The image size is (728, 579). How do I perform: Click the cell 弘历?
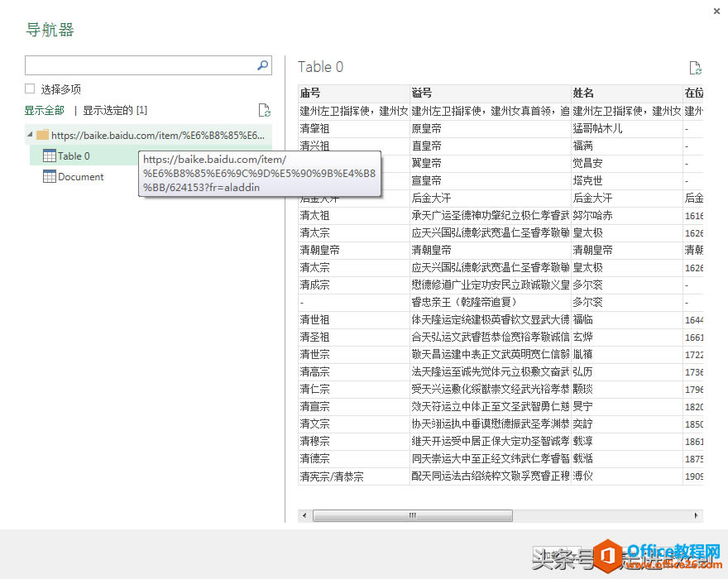pos(627,372)
